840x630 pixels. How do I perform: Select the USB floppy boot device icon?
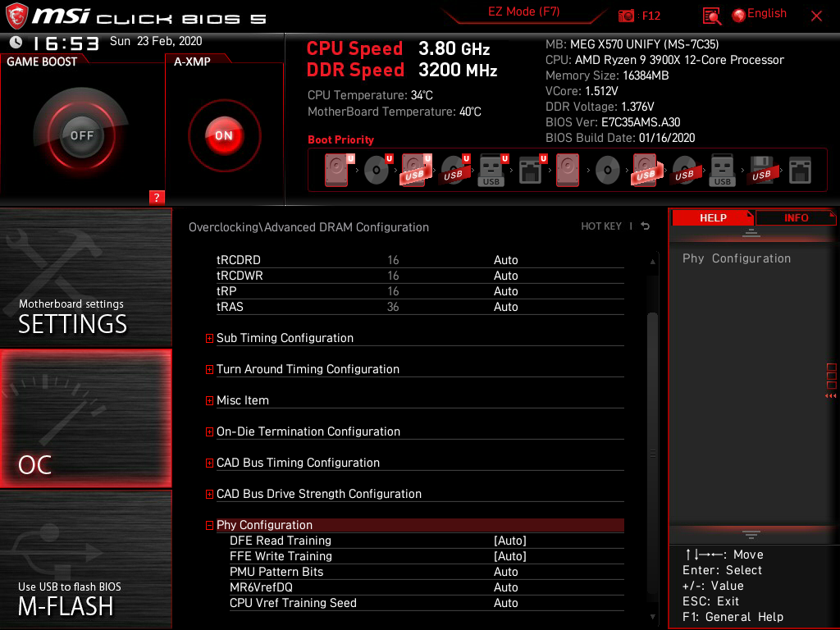762,170
